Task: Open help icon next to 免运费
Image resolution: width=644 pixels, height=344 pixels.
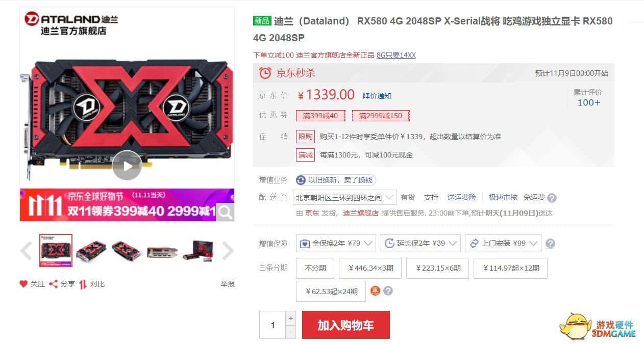Action: click(x=552, y=198)
